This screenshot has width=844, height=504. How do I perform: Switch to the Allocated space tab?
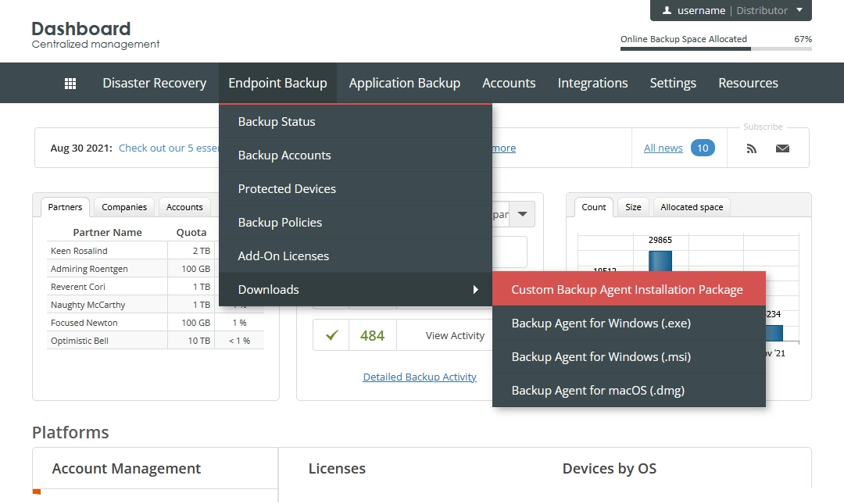click(692, 207)
